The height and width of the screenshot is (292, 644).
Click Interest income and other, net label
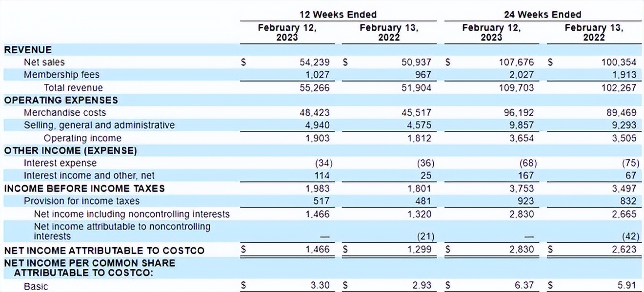(x=89, y=175)
